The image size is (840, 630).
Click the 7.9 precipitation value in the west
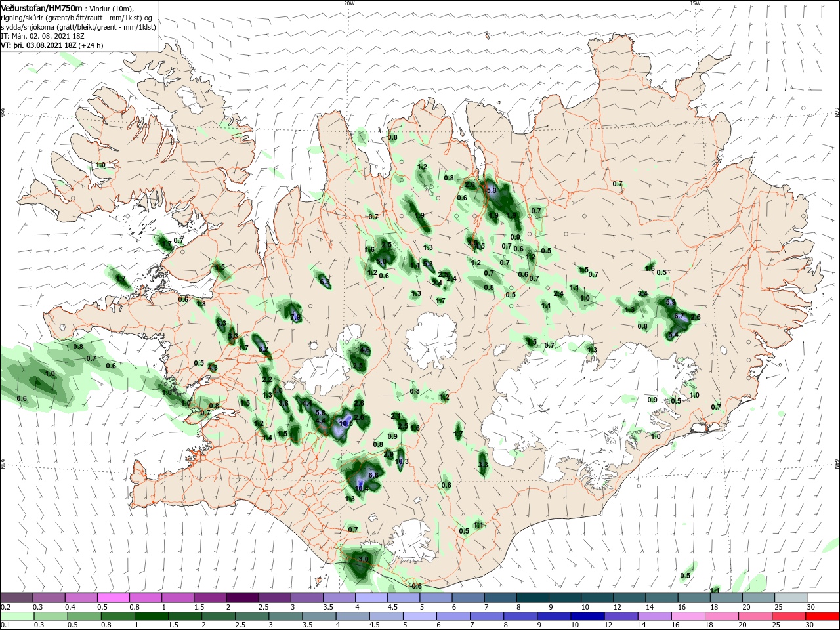tap(295, 318)
